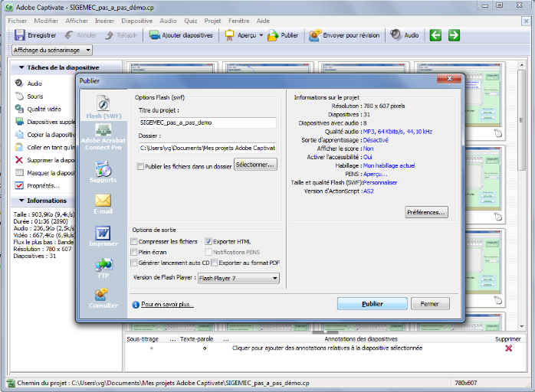The height and width of the screenshot is (392, 535).
Task: Select the Imprimer Word output icon
Action: [x=103, y=236]
